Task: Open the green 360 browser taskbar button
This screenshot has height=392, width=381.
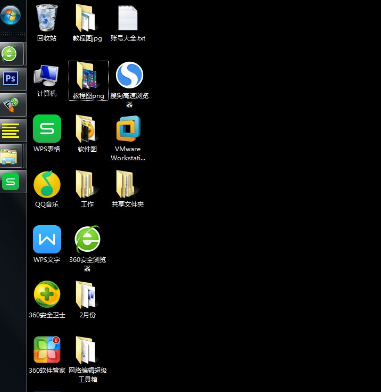Action: click(11, 54)
